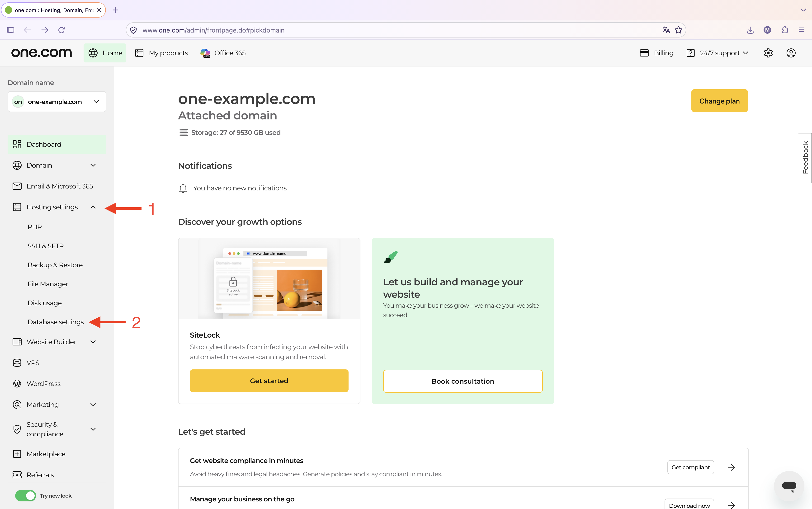Bookmark this page with star icon
Screen dimensions: 812x509
(679, 30)
